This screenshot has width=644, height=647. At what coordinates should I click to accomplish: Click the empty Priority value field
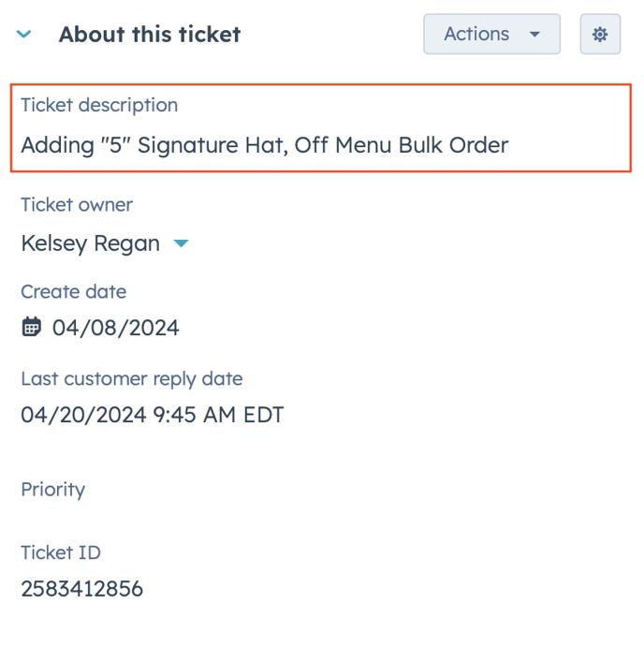[187, 520]
